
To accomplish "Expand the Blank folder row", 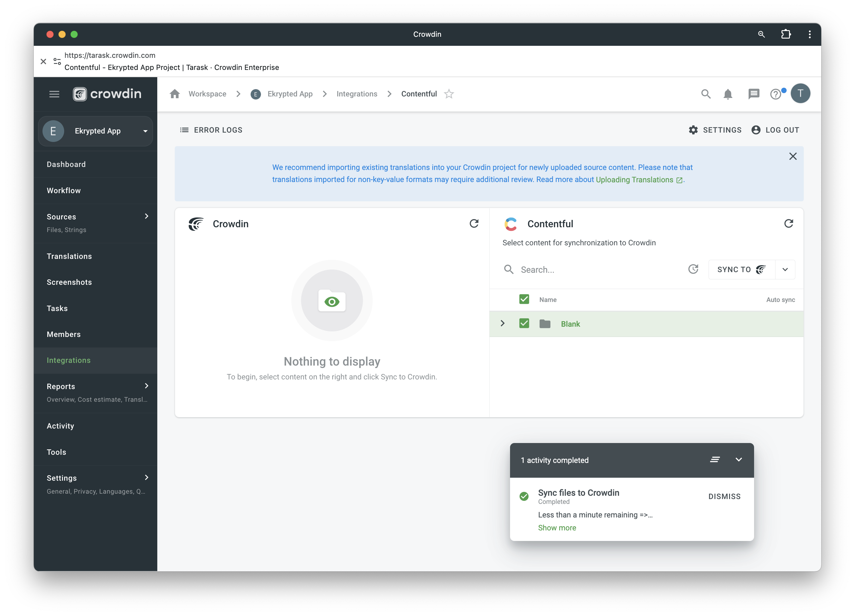I will pos(503,323).
